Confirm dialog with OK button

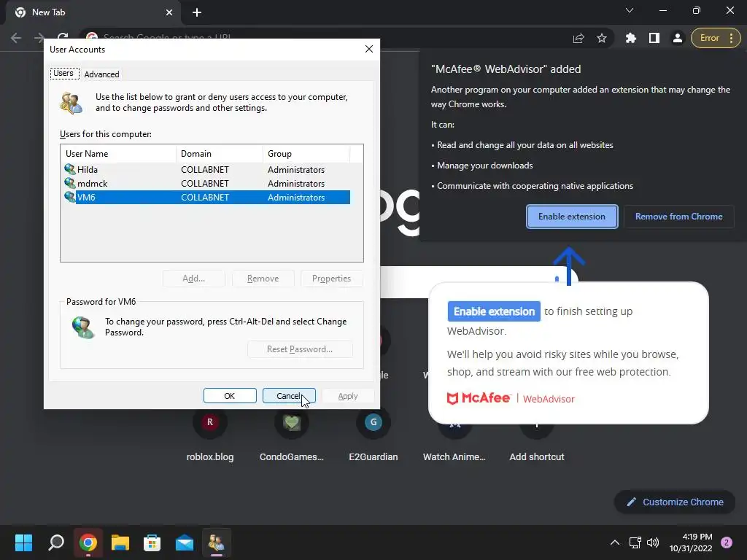[x=230, y=396]
